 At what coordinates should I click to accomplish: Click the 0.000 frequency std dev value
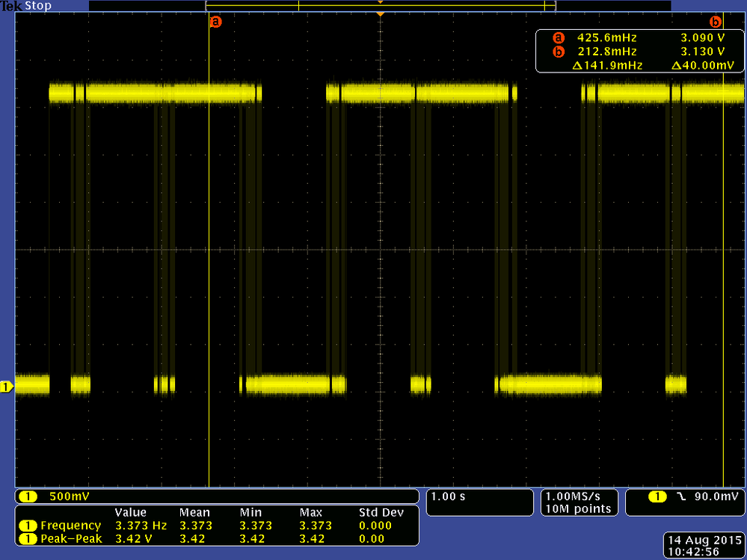coord(375,526)
